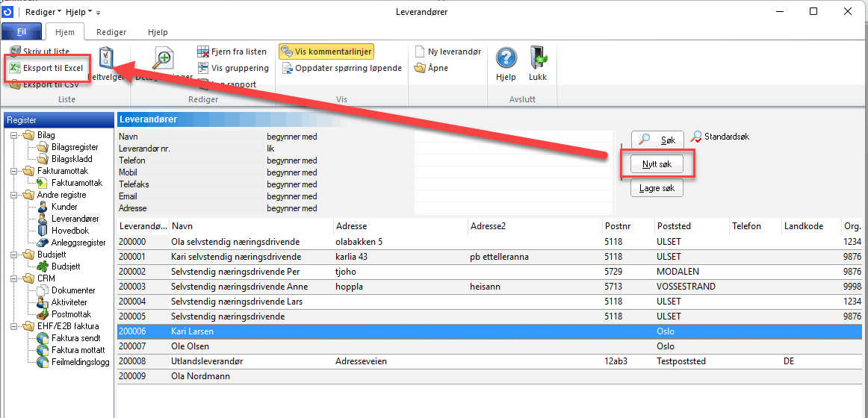Viewport: 868px width, 418px height.
Task: Collapse the Bilag tree node
Action: [x=15, y=135]
